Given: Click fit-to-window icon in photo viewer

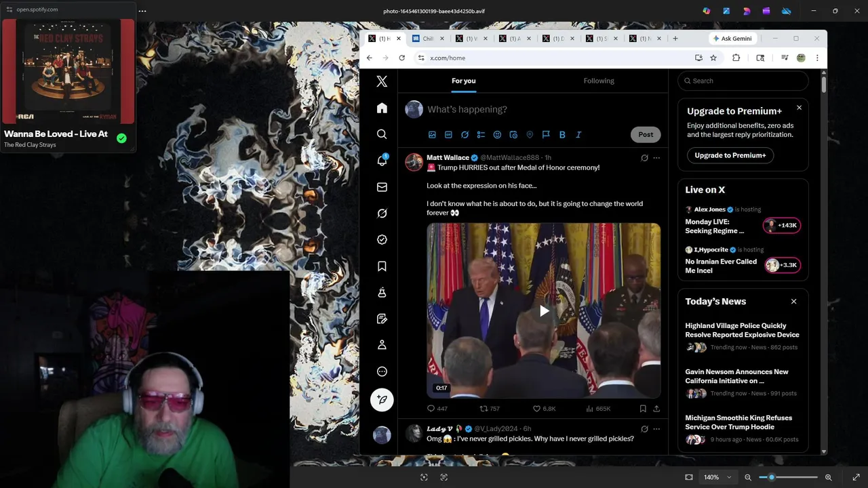Looking at the screenshot, I should point(689,477).
